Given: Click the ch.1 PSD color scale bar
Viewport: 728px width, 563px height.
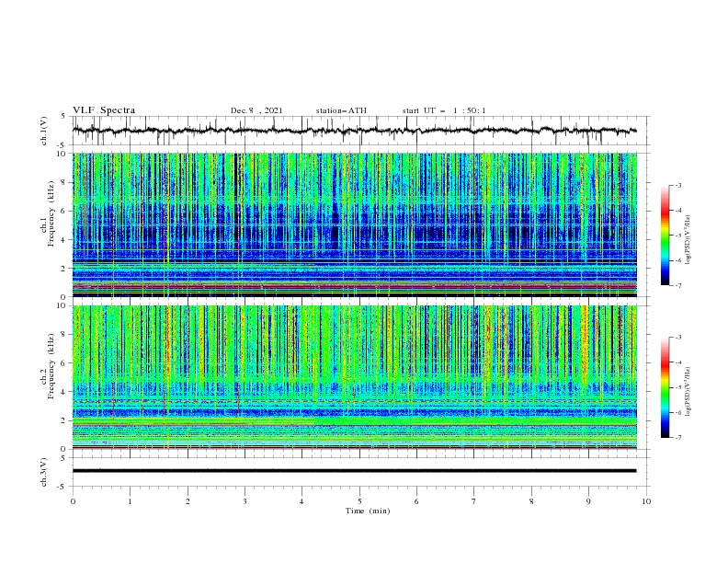Looking at the screenshot, I should pos(665,236).
